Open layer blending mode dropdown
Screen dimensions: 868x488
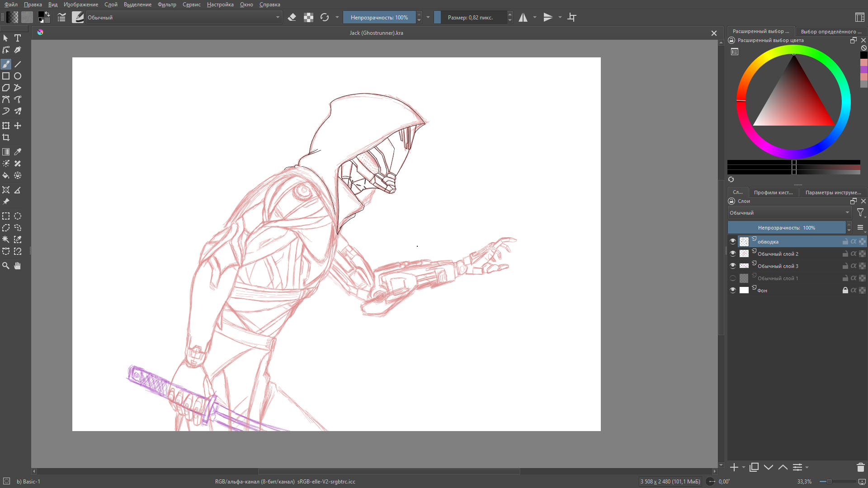tap(789, 213)
